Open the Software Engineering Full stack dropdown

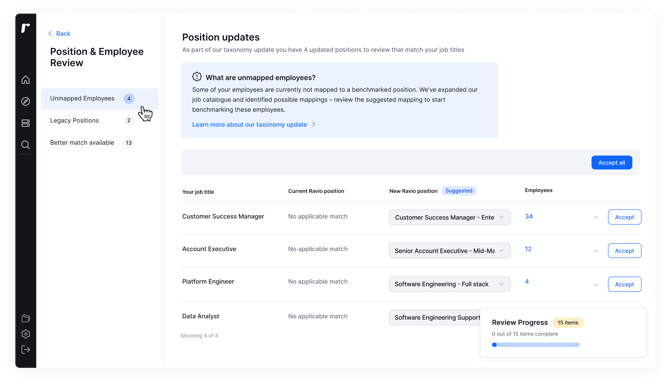coord(450,284)
